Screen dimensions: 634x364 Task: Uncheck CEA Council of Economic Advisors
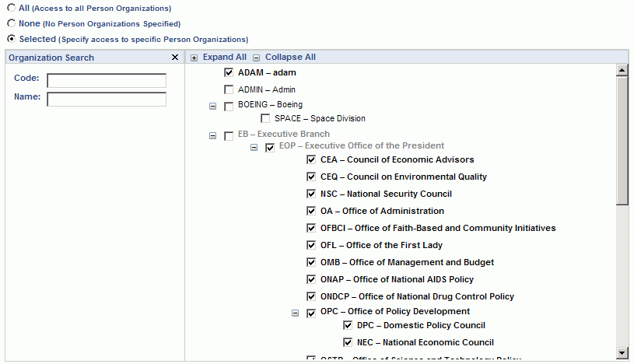pyautogui.click(x=311, y=159)
